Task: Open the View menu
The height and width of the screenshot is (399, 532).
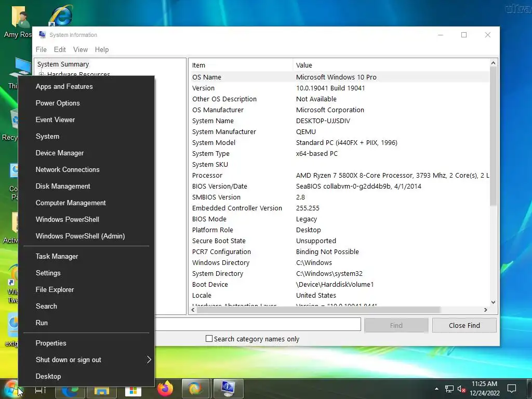Action: (81, 49)
